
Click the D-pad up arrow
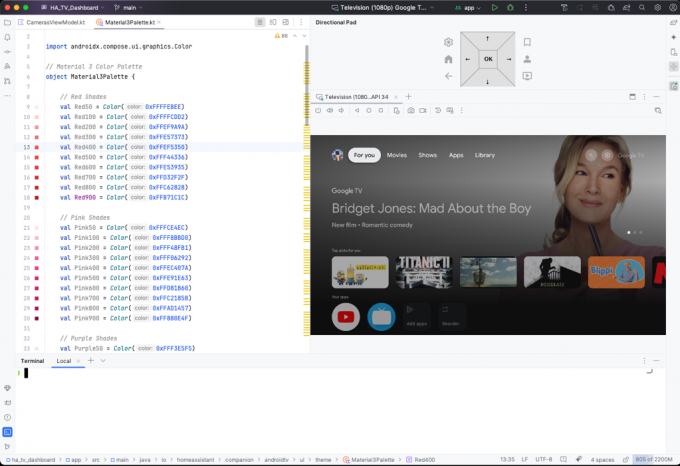(487, 39)
